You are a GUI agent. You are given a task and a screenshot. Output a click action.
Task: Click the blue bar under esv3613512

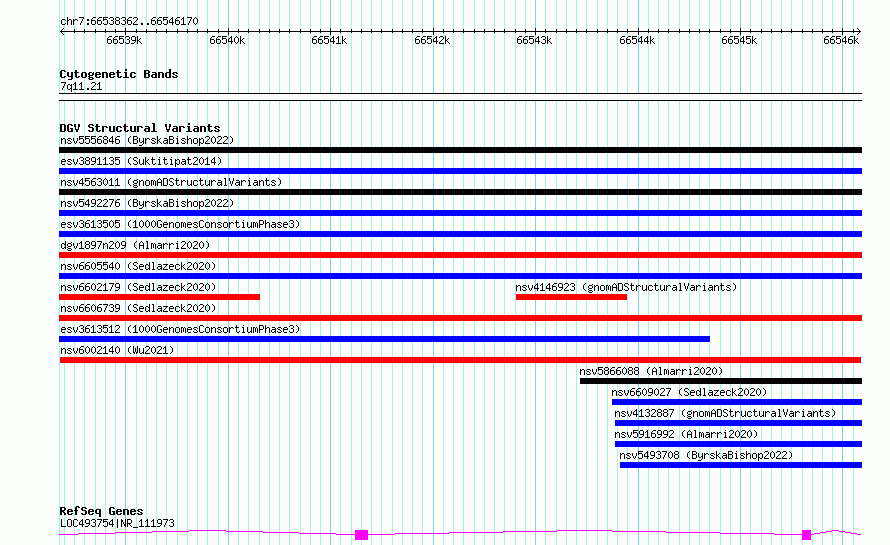tap(384, 339)
